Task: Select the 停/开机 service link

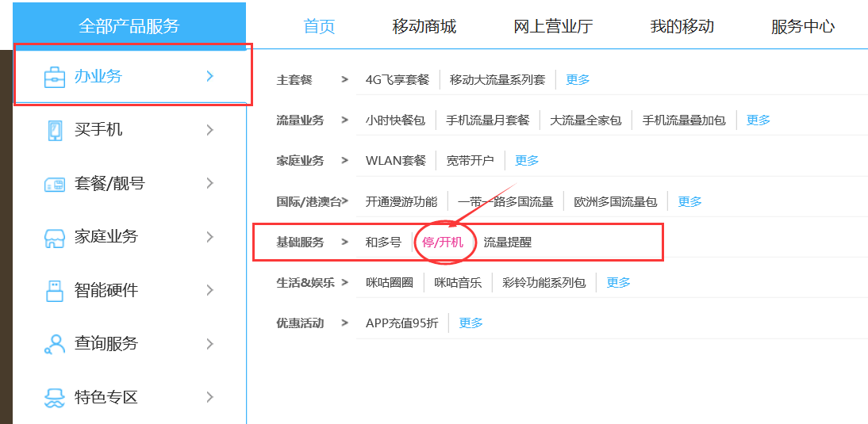Action: [443, 242]
